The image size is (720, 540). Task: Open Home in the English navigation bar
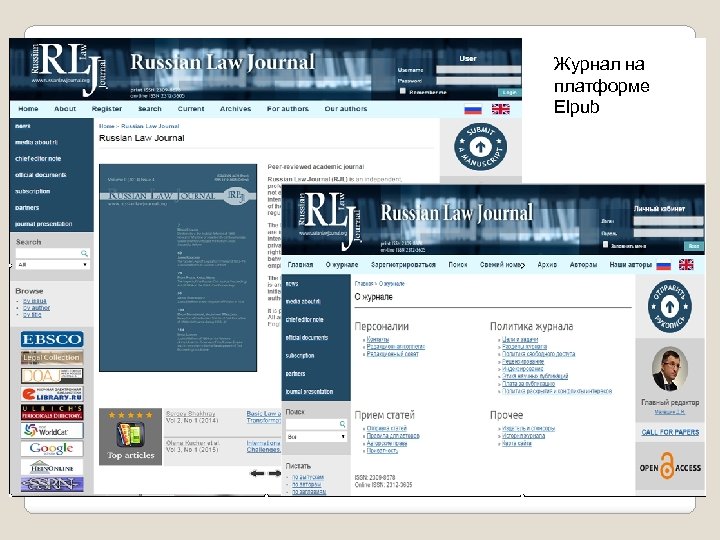point(28,109)
